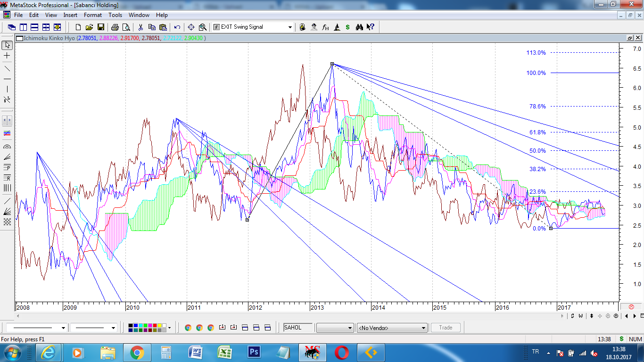Screen dimensions: 644x362
Task: Open the Edit menu
Action: pyautogui.click(x=34, y=15)
